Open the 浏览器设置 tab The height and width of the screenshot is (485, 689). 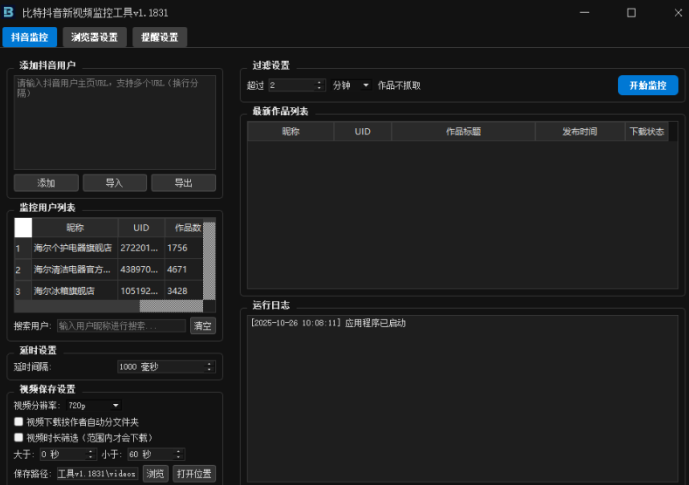pyautogui.click(x=94, y=37)
